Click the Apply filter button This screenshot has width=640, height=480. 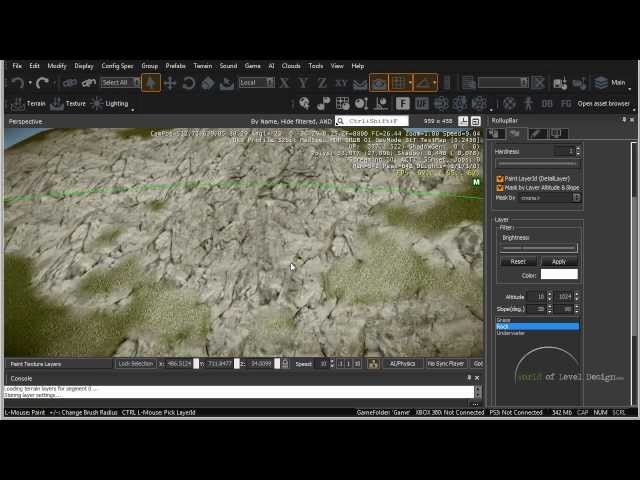point(559,261)
